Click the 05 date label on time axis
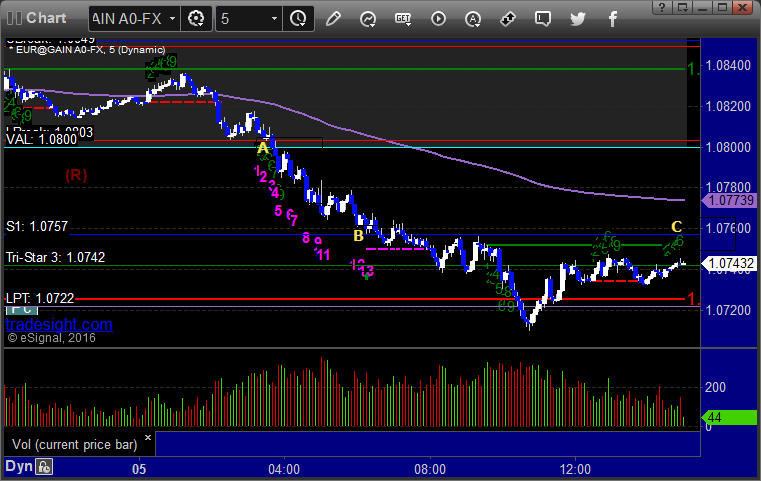The height and width of the screenshot is (481, 761). tap(139, 469)
